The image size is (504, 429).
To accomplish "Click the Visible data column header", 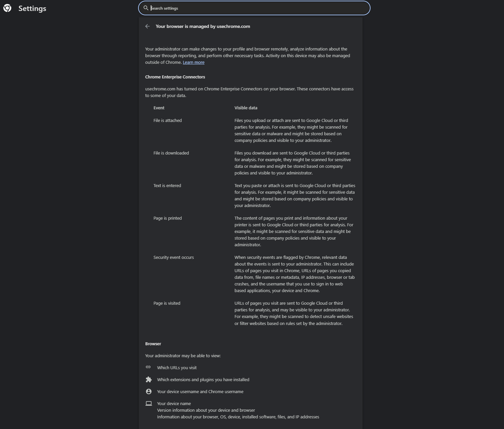I will pos(246,108).
